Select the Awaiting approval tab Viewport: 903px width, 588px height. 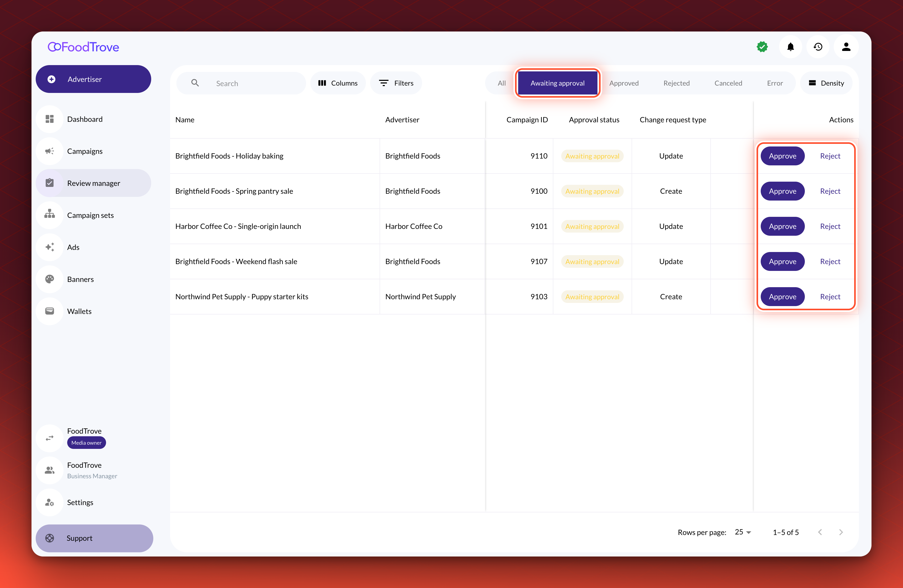557,83
